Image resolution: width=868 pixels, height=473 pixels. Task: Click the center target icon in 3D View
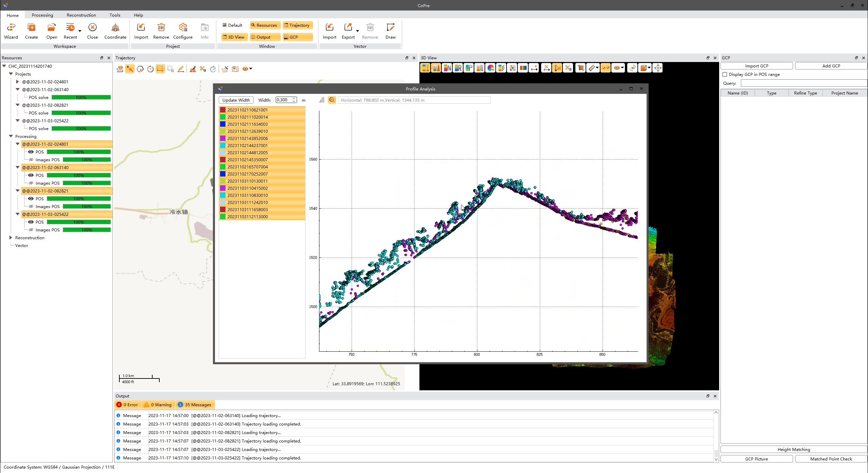pos(657,68)
